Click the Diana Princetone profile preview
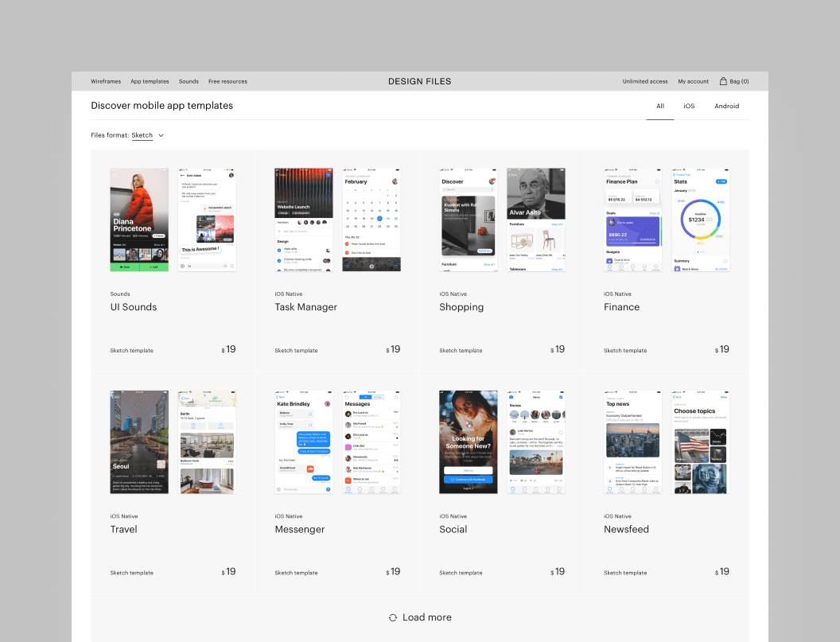Screen dimensions: 840x642 tap(139, 220)
